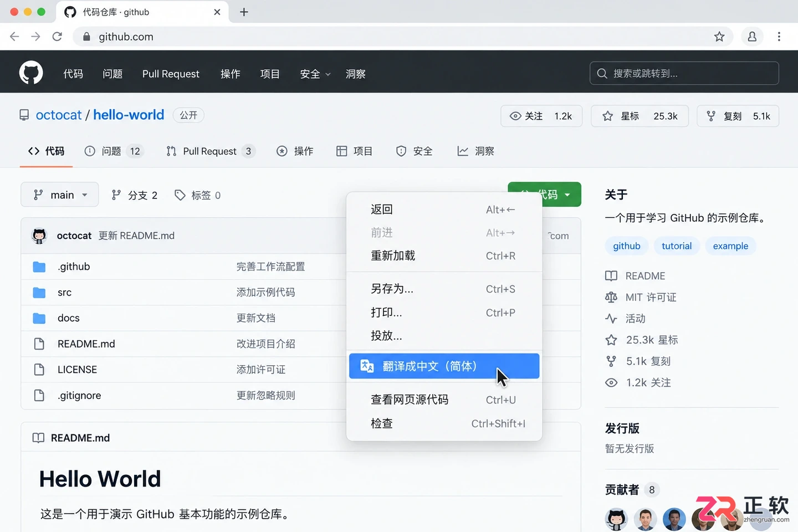Choose 重新加载 from the context menu
798x532 pixels.
click(x=444, y=256)
